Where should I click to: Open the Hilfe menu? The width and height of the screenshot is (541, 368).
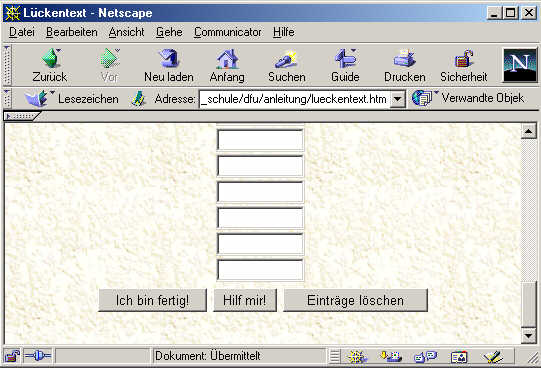[284, 32]
